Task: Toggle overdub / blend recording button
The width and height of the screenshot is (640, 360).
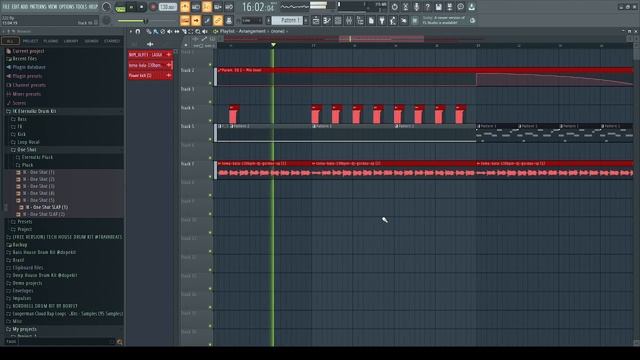Action: (218, 7)
